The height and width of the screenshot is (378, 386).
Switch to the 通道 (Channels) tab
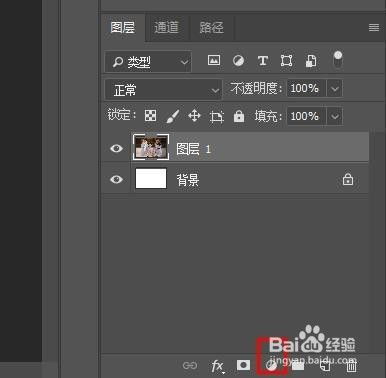167,28
